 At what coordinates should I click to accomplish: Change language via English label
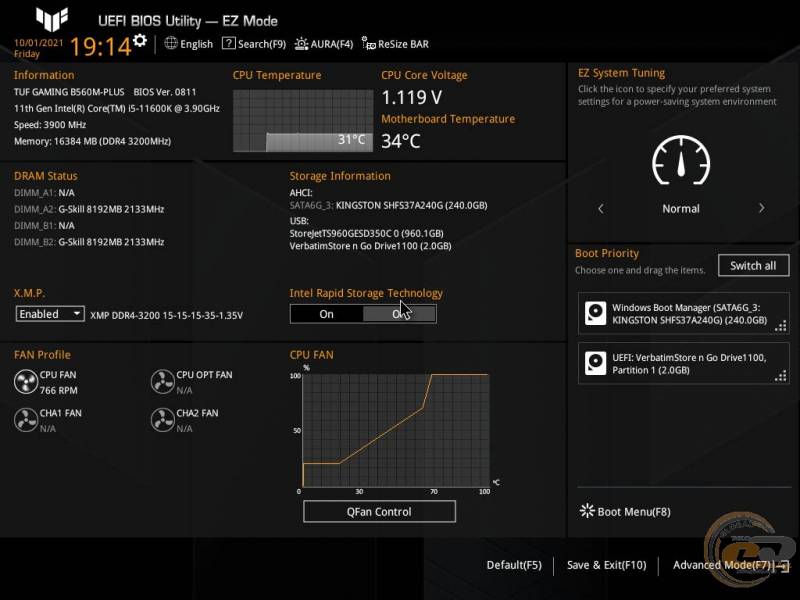[196, 44]
